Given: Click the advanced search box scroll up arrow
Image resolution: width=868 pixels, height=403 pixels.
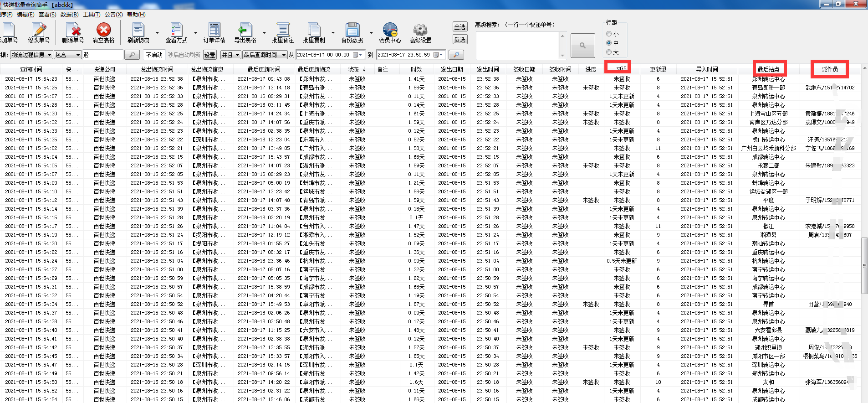Looking at the screenshot, I should tap(562, 36).
